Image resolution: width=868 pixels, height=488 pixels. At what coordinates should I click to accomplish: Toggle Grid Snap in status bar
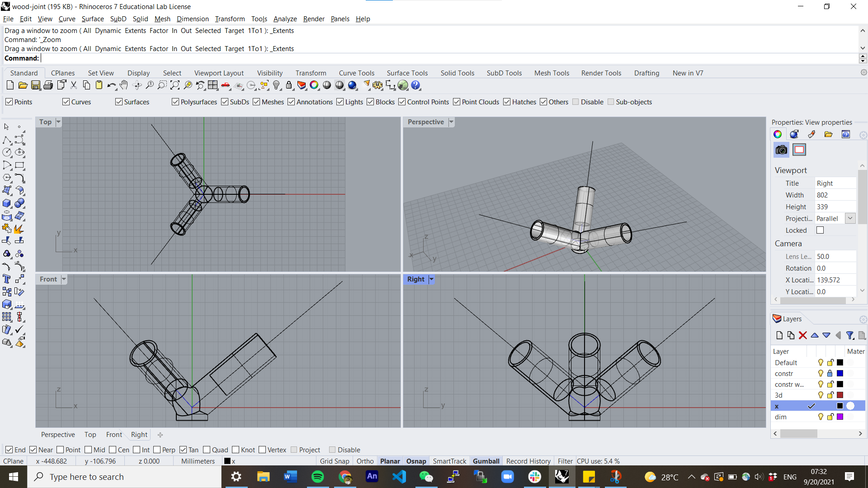[335, 461]
